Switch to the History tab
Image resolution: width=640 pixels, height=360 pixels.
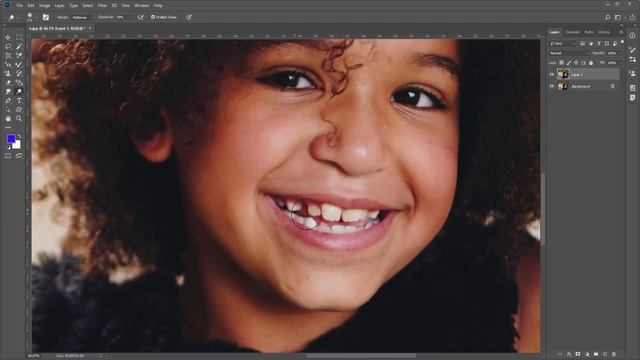coord(604,32)
